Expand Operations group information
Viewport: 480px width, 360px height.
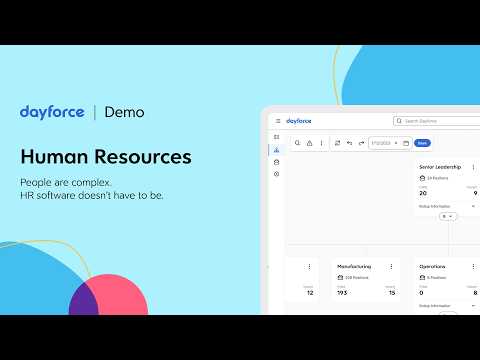(x=473, y=306)
